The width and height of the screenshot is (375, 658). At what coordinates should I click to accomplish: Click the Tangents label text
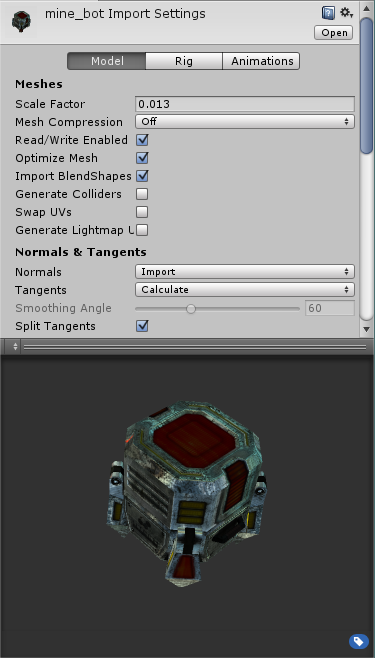[x=41, y=290]
